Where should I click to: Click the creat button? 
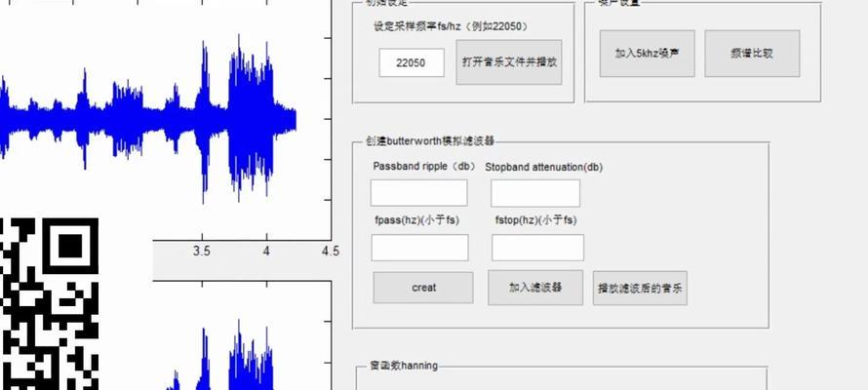click(x=423, y=288)
